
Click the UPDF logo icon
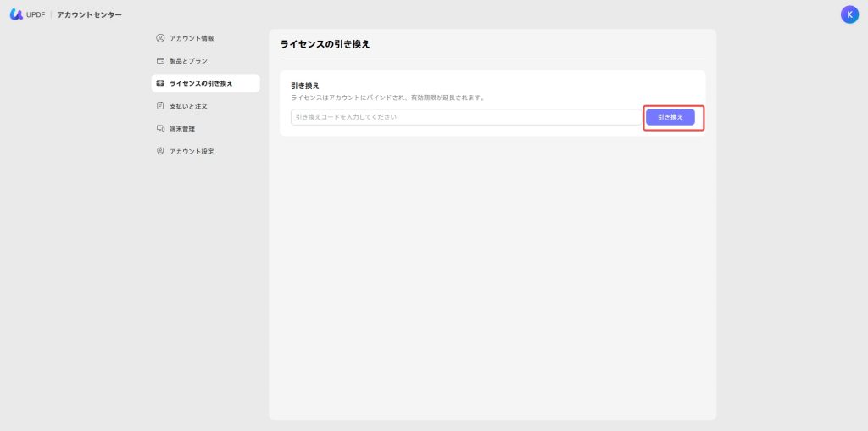click(16, 14)
